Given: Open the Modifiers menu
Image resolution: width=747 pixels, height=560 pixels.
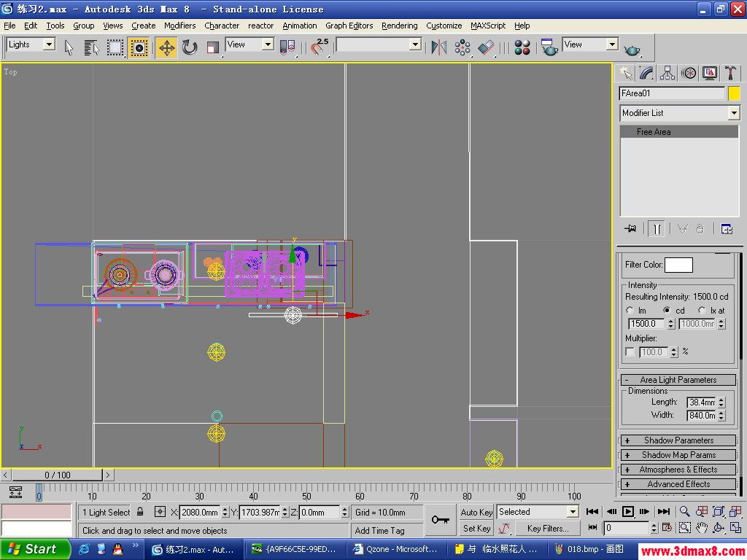Looking at the screenshot, I should (179, 26).
